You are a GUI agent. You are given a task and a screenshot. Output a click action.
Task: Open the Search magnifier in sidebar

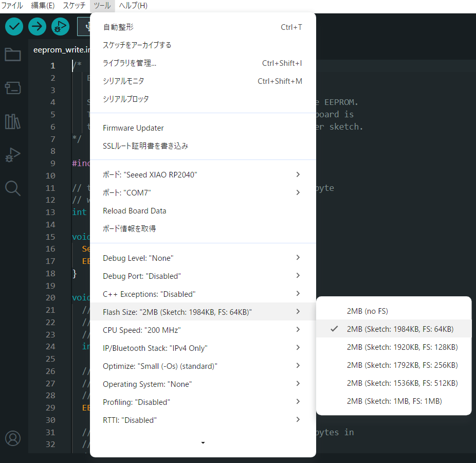tap(13, 188)
